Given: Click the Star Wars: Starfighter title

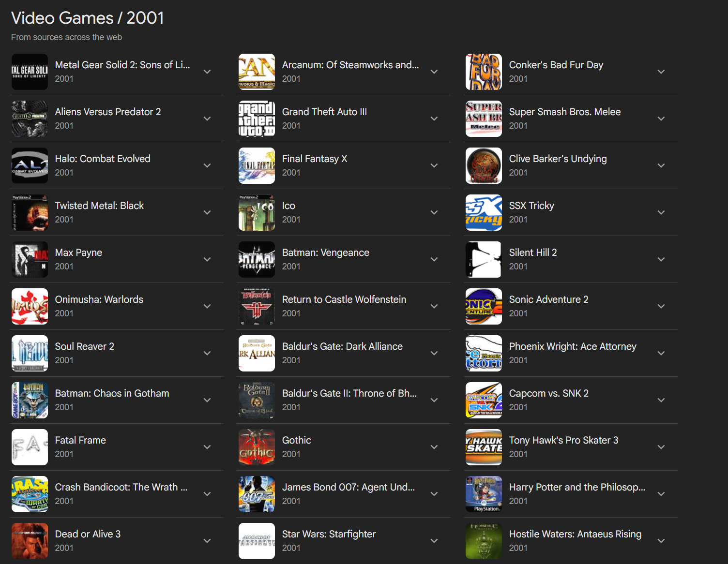Looking at the screenshot, I should (329, 534).
